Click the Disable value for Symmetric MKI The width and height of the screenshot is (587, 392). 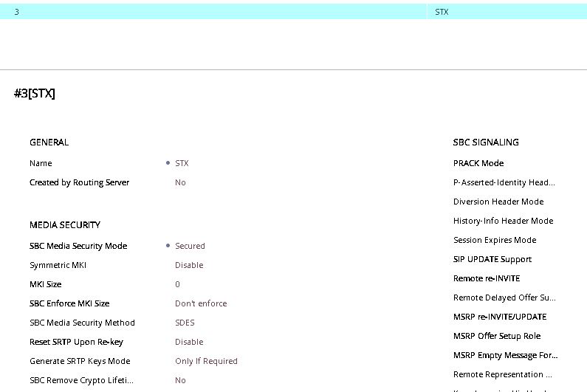tap(189, 265)
